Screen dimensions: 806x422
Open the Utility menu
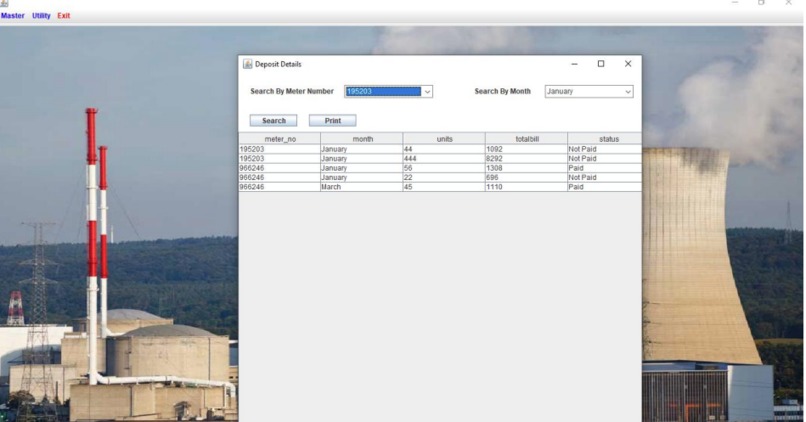pyautogui.click(x=41, y=16)
